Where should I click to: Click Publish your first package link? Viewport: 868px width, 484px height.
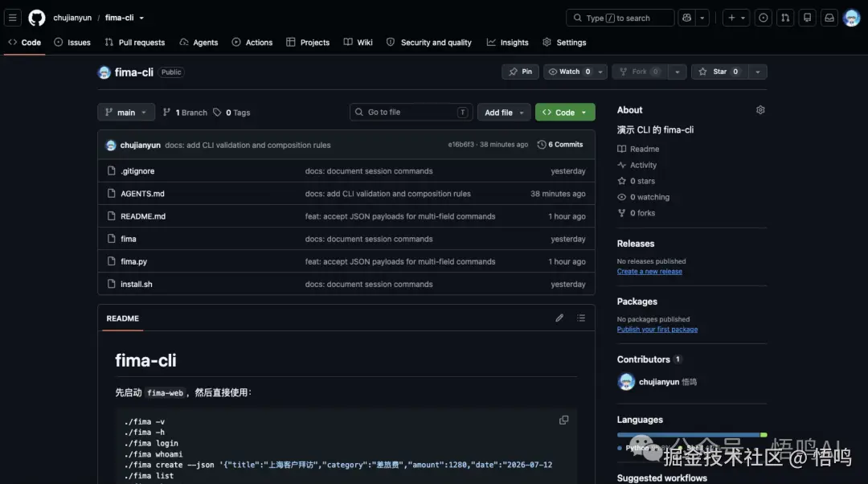657,330
